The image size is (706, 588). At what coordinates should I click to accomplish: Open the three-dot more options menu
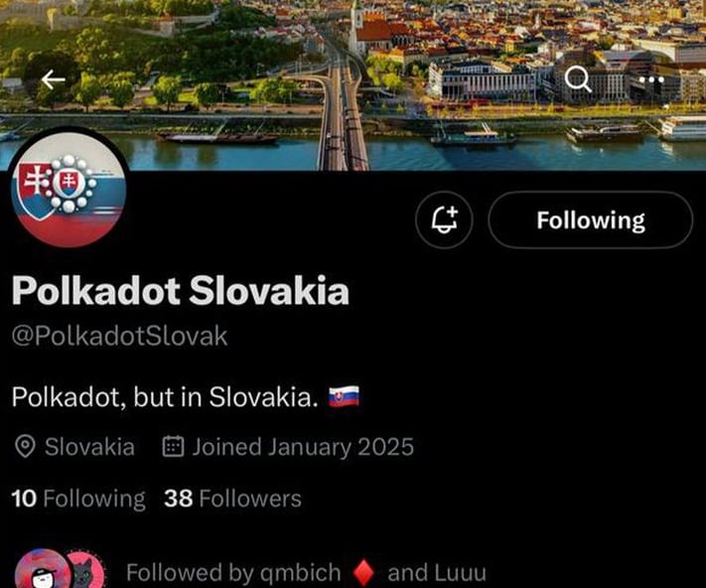tap(651, 80)
